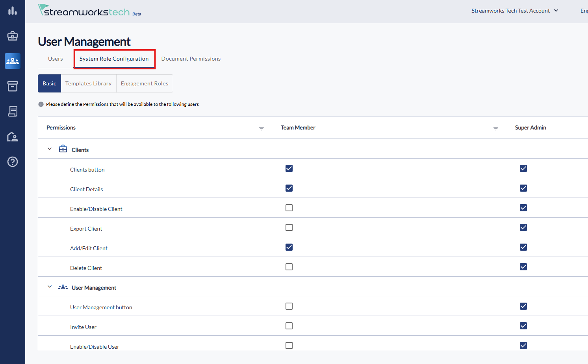
Task: Switch to the Users tab
Action: (55, 59)
